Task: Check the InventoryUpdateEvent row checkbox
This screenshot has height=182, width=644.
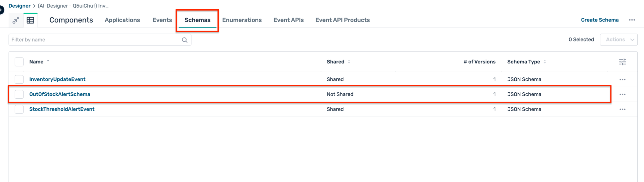Action: point(19,79)
